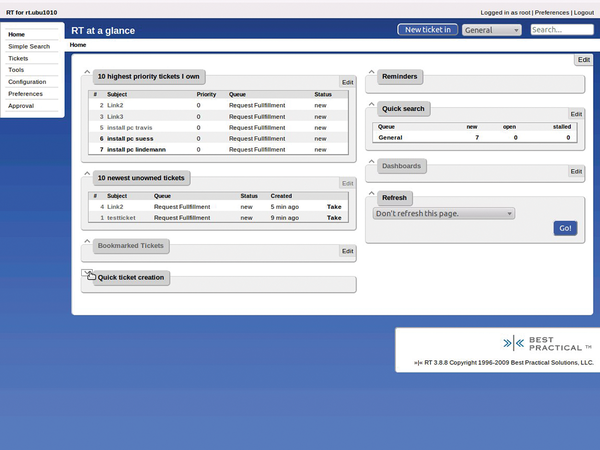Collapse the 10 highest priority tickets panel
The height and width of the screenshot is (450, 600).
coord(87,73)
